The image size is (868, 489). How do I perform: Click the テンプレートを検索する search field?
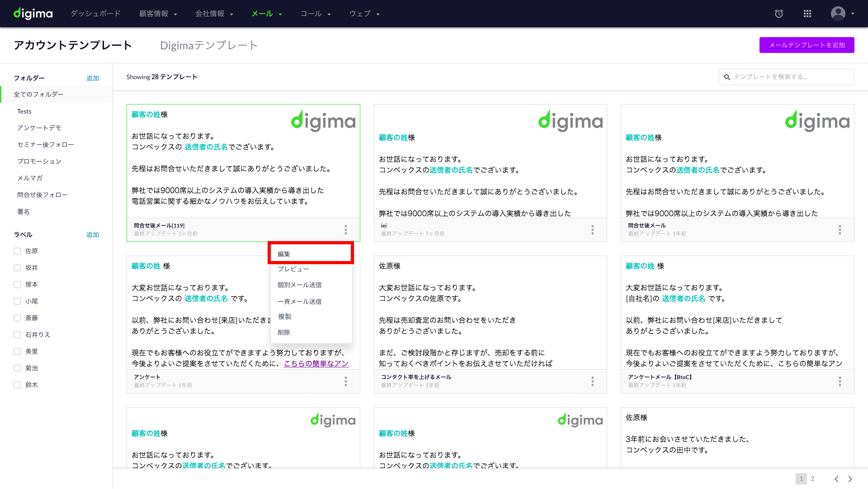click(786, 77)
